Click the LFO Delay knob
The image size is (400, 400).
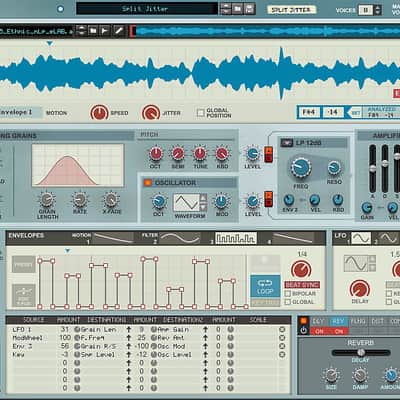coord(360,289)
